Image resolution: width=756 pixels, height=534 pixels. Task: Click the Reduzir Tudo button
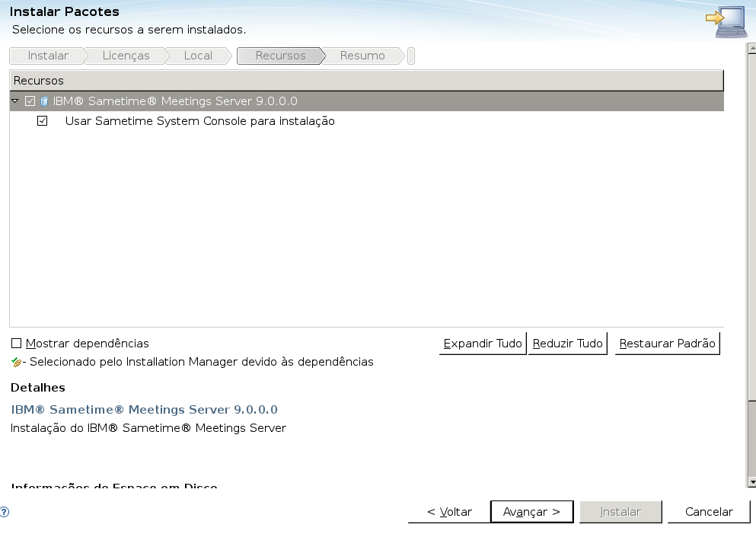(567, 344)
